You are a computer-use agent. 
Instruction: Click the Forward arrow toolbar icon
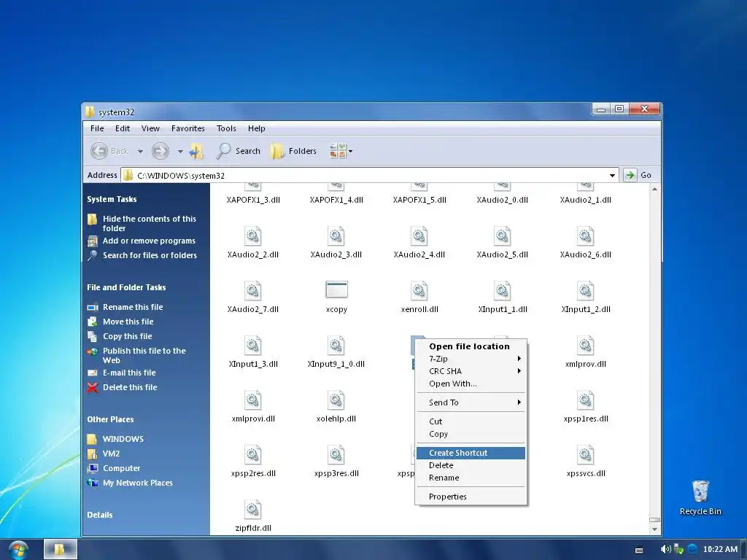[x=160, y=151]
